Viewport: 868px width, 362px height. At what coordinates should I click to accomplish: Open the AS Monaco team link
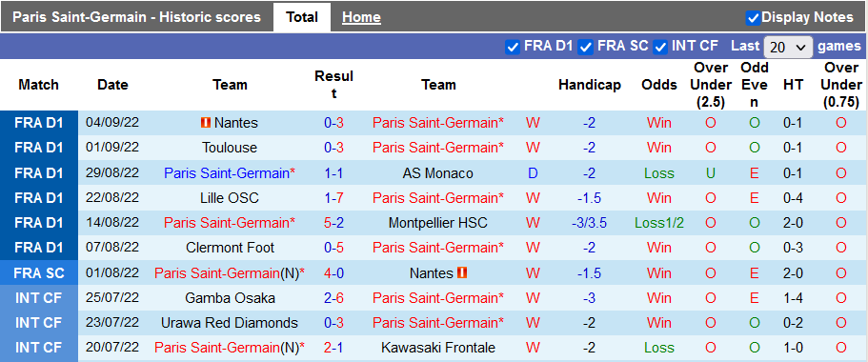(x=438, y=173)
